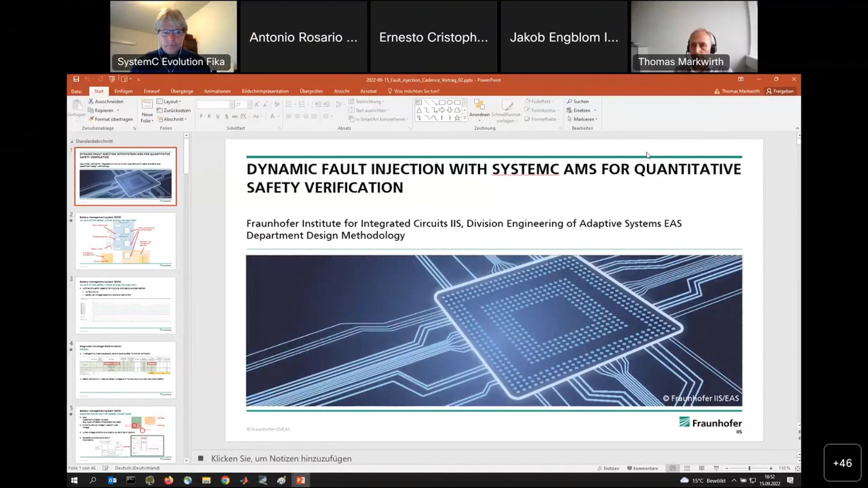Click Zurücksetzen reset button

point(174,110)
